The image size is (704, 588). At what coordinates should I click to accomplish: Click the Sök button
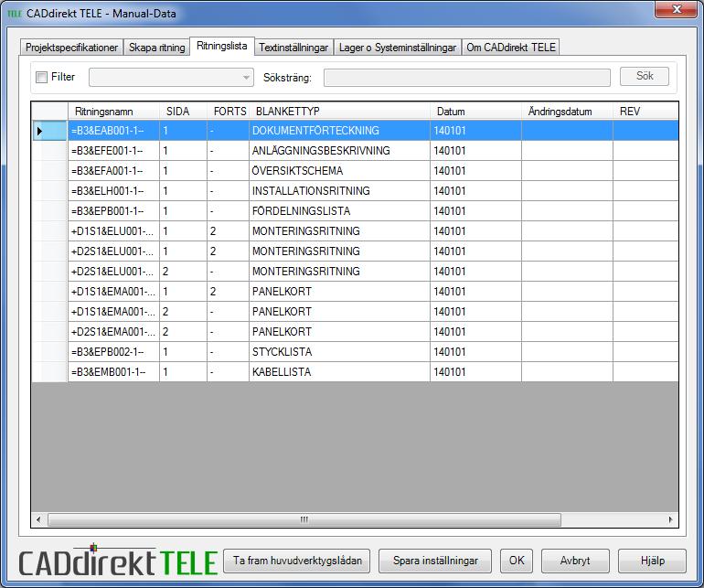click(645, 77)
